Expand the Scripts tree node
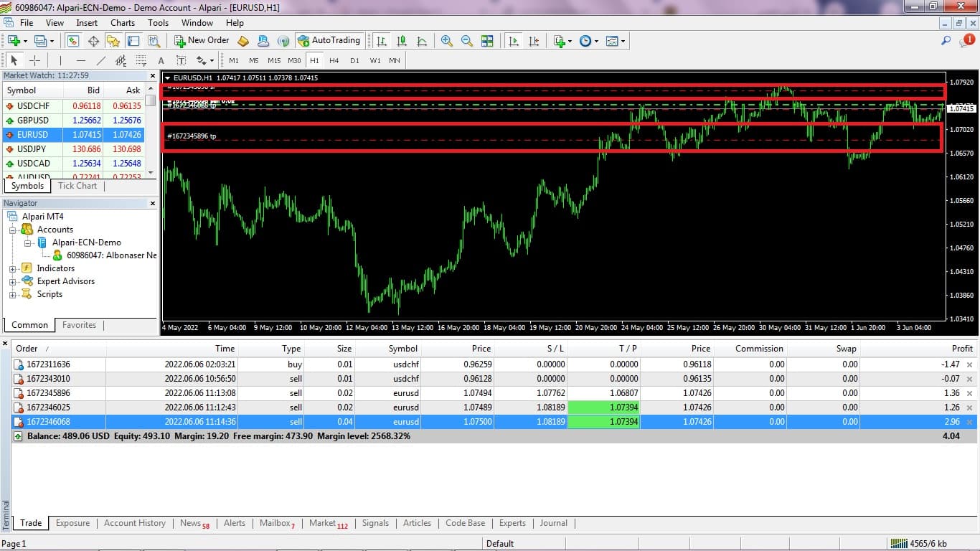This screenshot has height=551, width=980. (x=12, y=294)
